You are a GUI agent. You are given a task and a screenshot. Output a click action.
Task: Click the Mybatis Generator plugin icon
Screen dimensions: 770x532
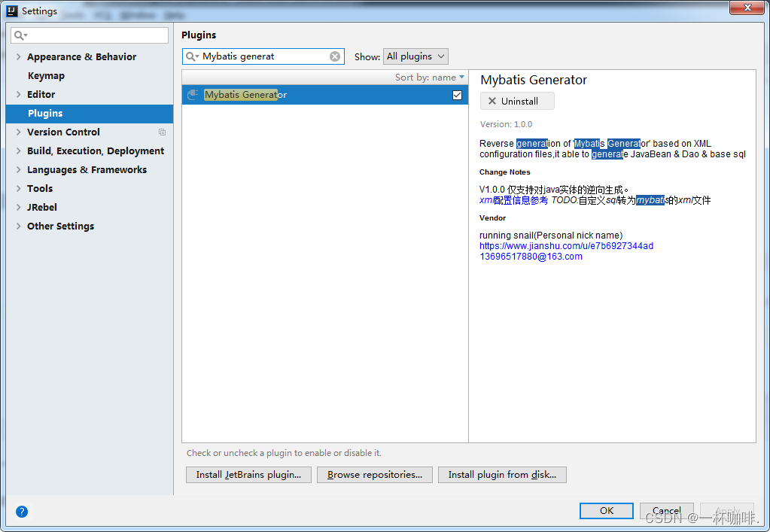[193, 95]
